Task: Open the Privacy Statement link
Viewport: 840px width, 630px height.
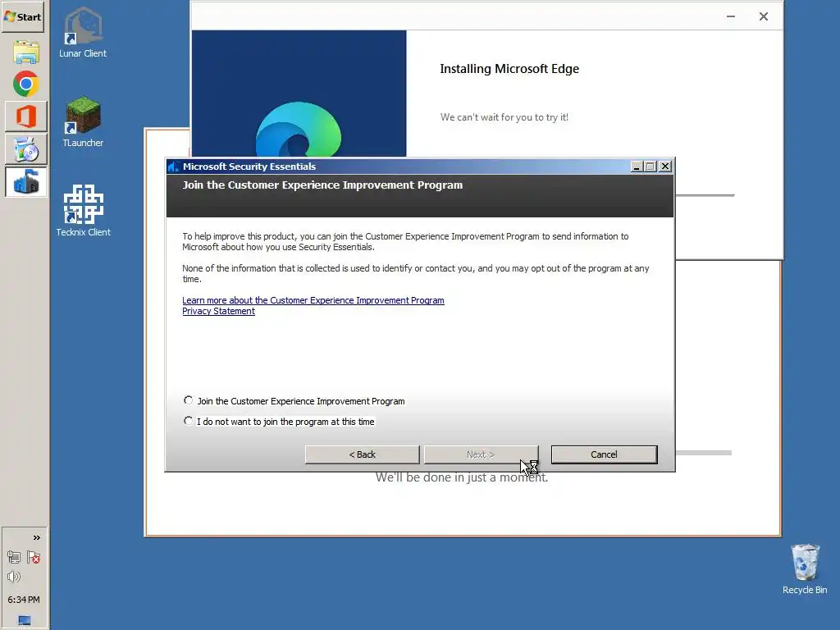Action: coord(218,311)
